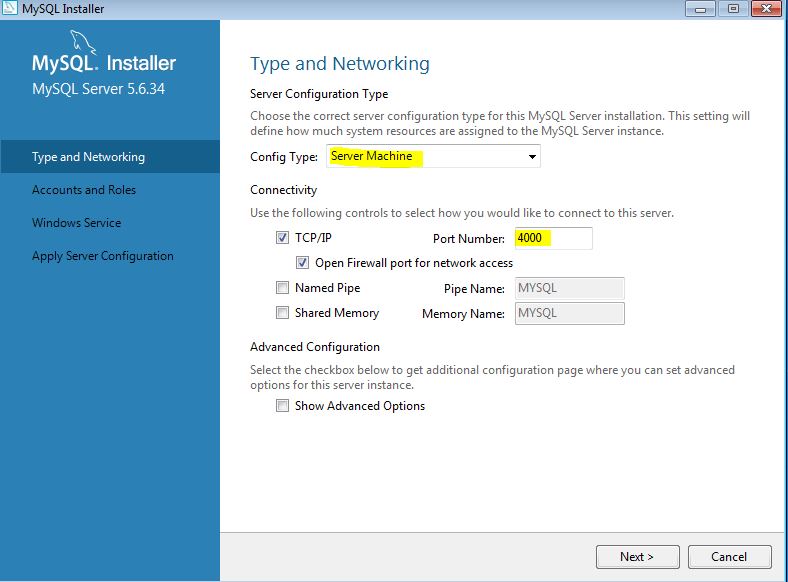The width and height of the screenshot is (788, 582).
Task: Enable the Named Pipe checkbox
Action: click(282, 287)
